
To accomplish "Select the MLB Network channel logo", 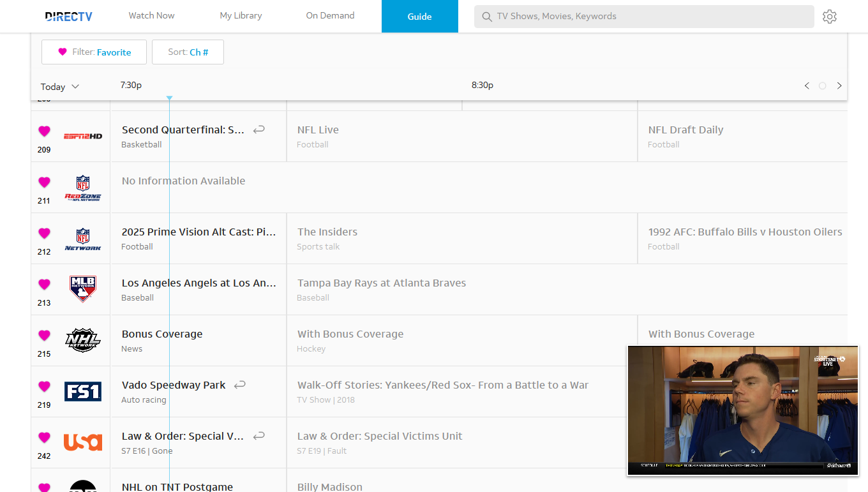I will pos(83,289).
